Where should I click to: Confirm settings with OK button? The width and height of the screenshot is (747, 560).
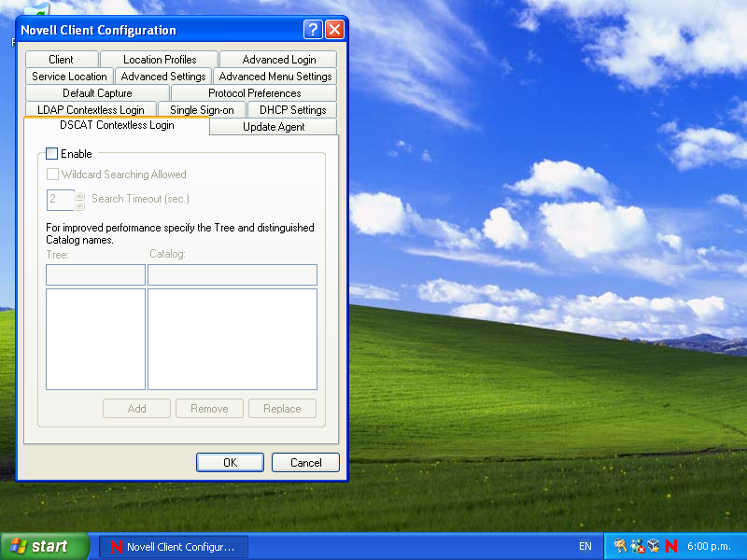(x=230, y=462)
